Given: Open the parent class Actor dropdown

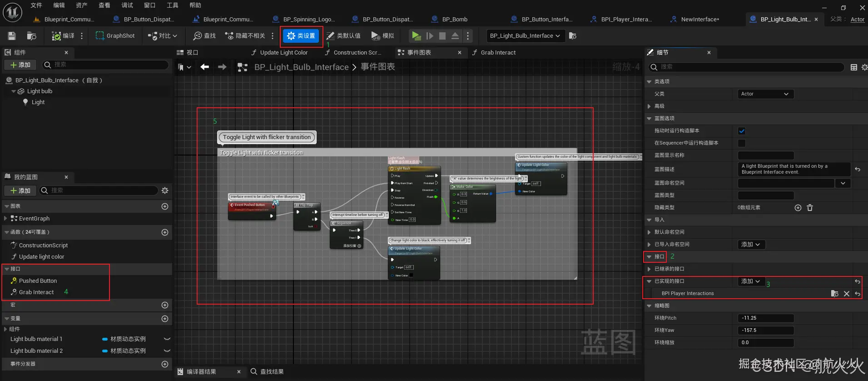Looking at the screenshot, I should [765, 94].
